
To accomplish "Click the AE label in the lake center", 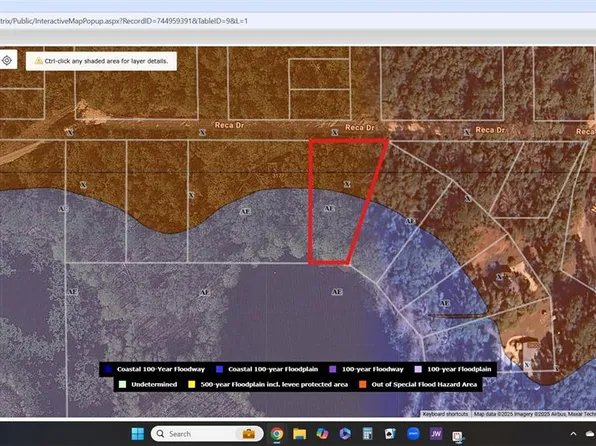I will click(x=337, y=292).
